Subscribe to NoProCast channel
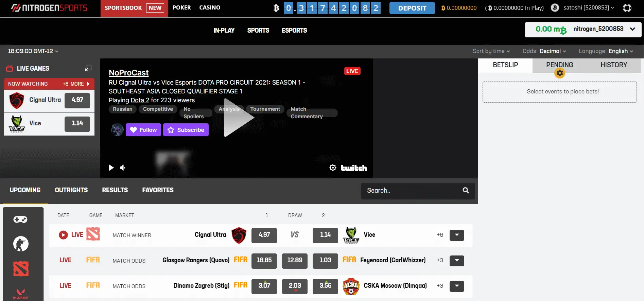The image size is (644, 301). pos(186,130)
